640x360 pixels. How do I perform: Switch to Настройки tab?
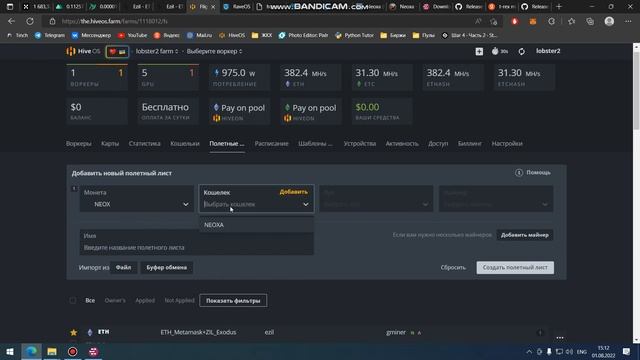507,144
